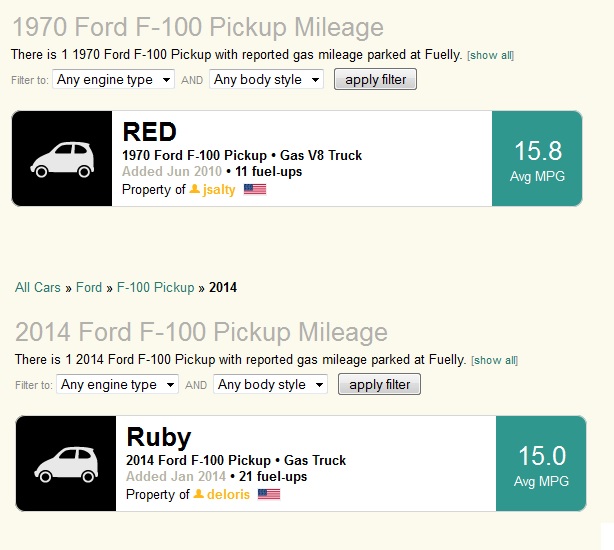Click US flag icon next to jsalty

click(x=255, y=189)
